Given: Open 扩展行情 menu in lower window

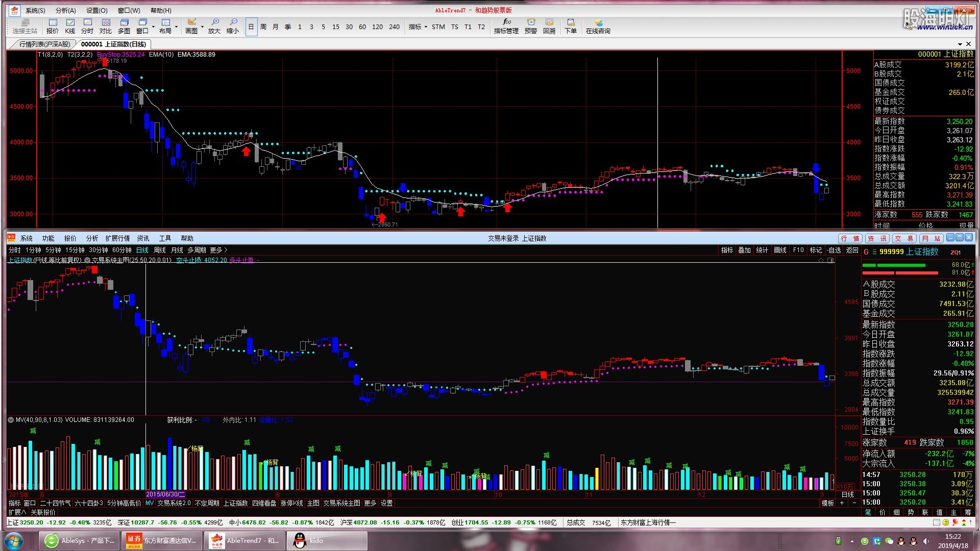Looking at the screenshot, I should (x=117, y=238).
